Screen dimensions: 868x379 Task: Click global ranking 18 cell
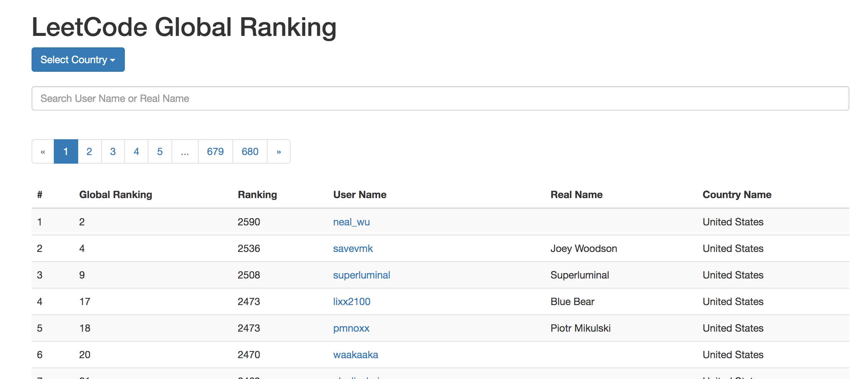[85, 328]
